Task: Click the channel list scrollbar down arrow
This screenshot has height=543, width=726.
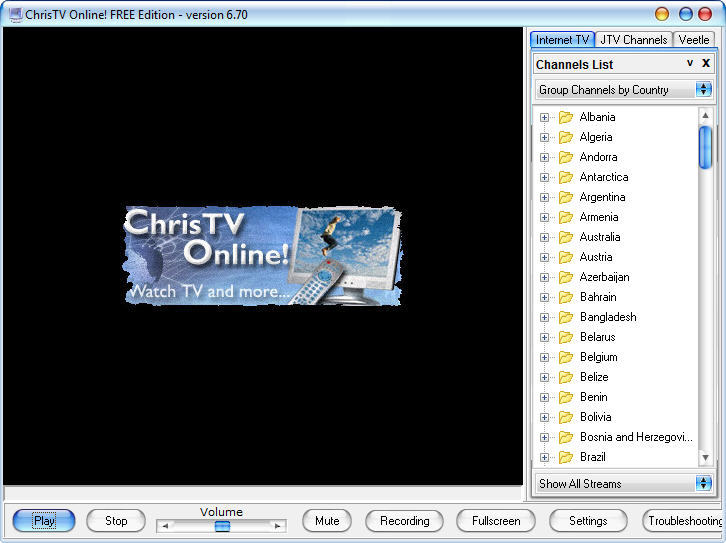Action: pos(705,458)
